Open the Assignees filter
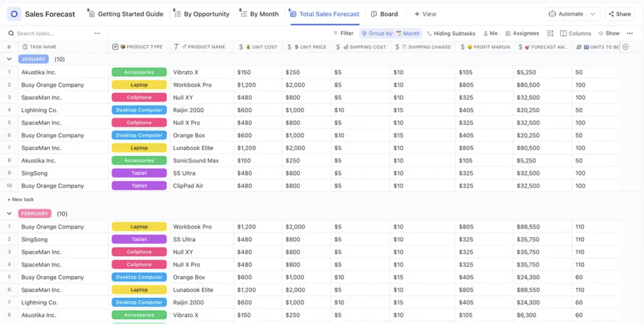 [x=522, y=34]
